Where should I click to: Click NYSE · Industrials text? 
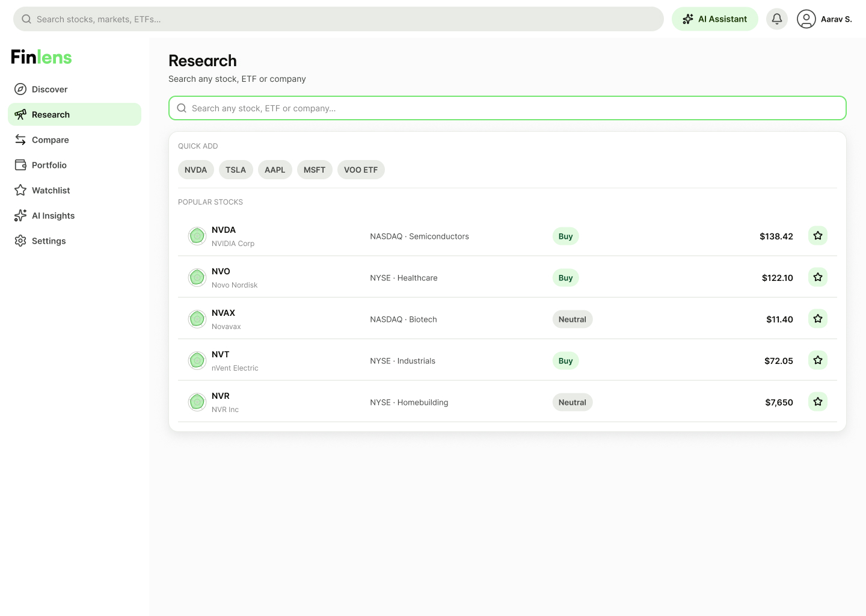[x=403, y=361]
